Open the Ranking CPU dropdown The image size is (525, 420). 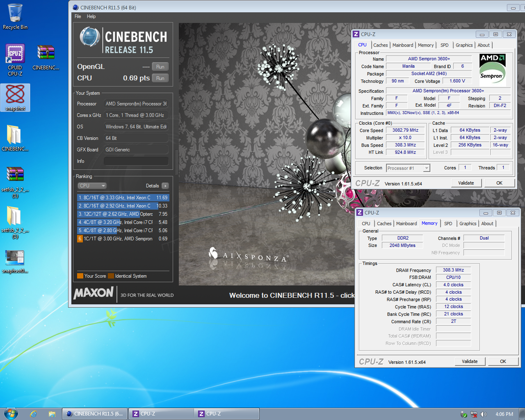[92, 186]
